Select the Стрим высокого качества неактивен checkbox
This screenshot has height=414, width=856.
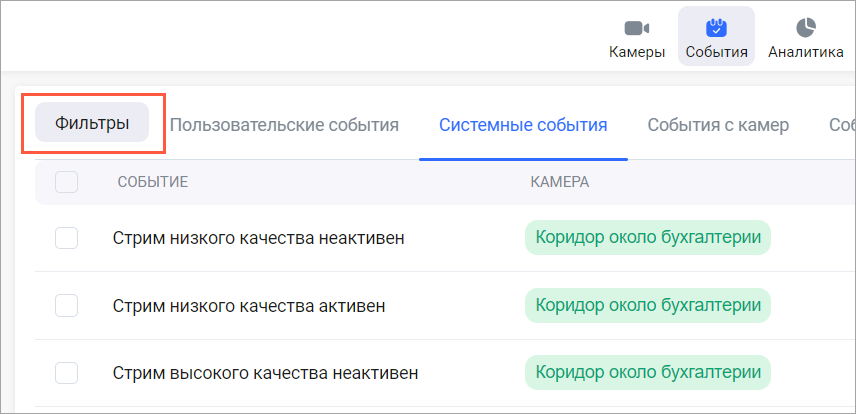point(67,373)
